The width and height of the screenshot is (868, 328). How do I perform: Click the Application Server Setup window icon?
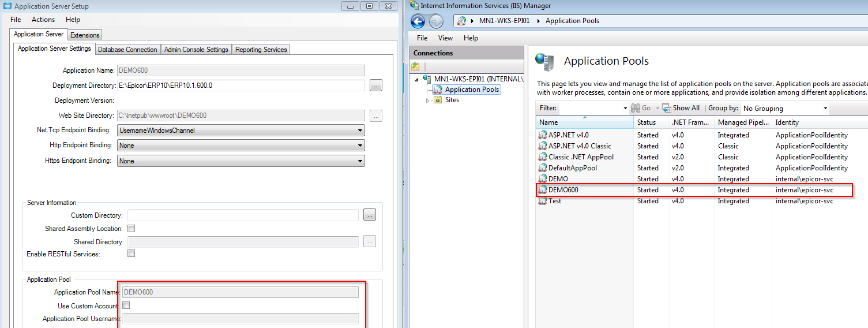[7, 6]
